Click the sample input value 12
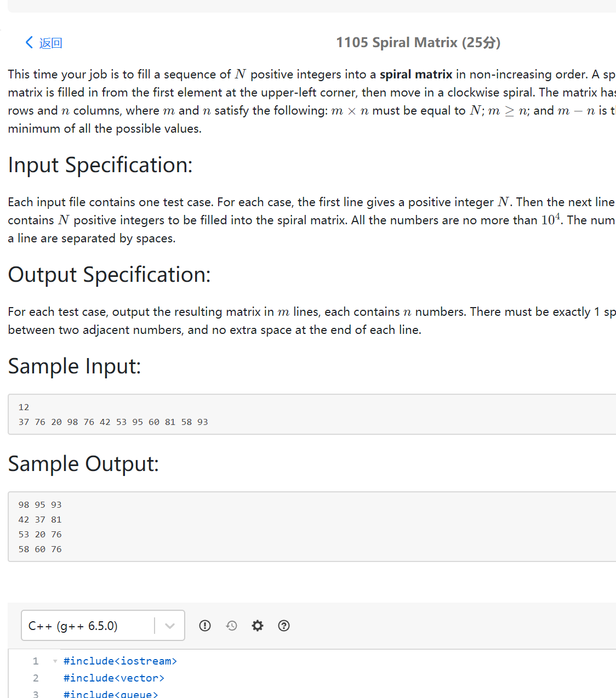The width and height of the screenshot is (616, 698). (24, 407)
